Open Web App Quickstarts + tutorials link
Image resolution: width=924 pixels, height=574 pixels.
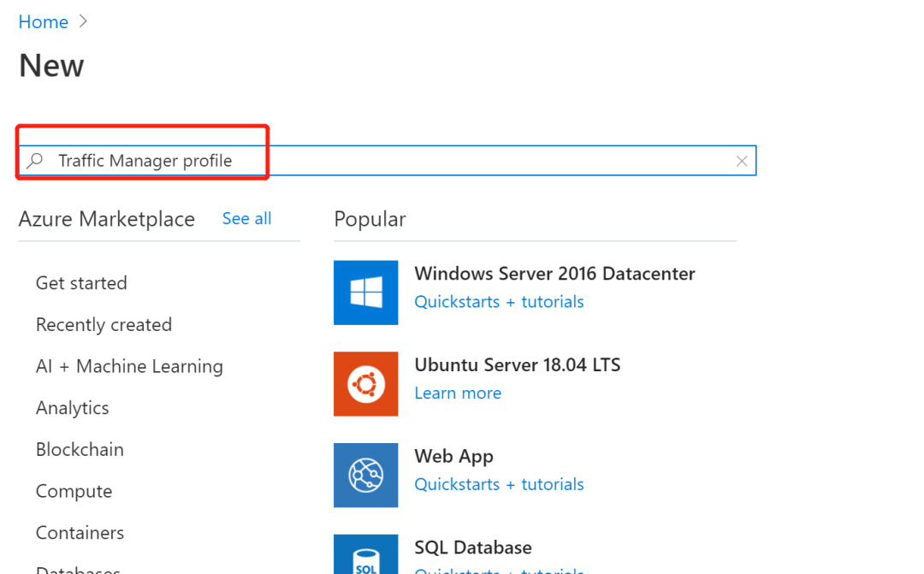tap(499, 484)
